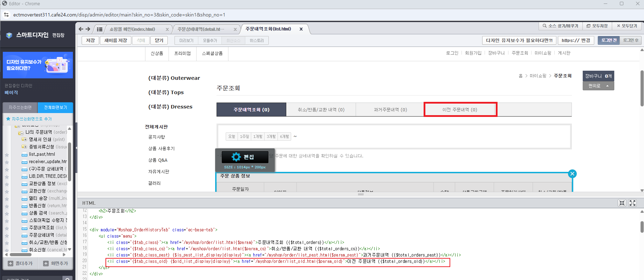Viewport: 644px width, 280px height.
Task: Click the 새이름 저장 button
Action: (x=116, y=41)
